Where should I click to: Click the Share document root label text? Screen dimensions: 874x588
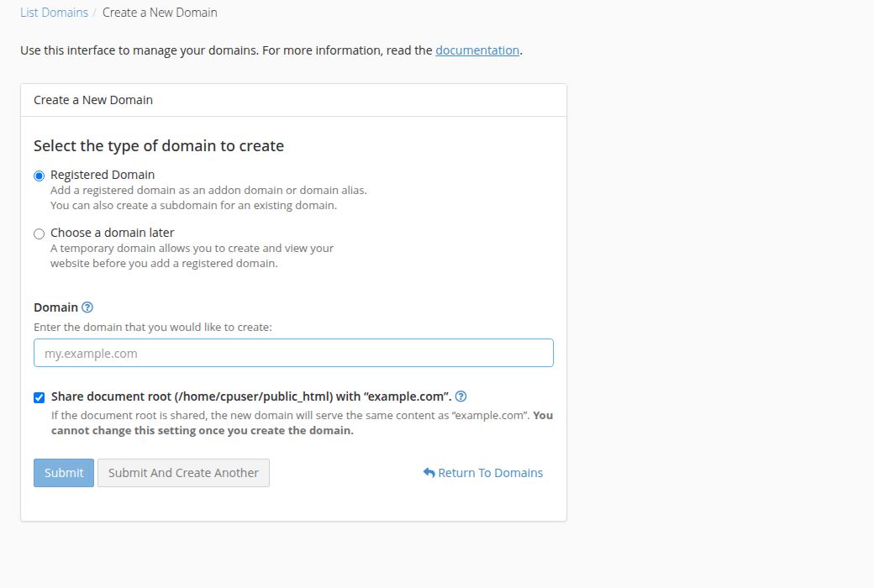[x=251, y=396]
